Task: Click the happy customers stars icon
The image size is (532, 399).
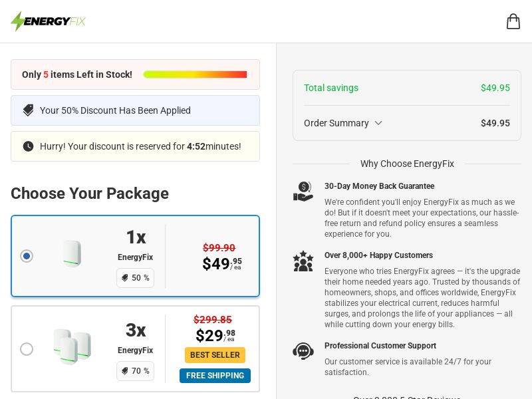Action: click(x=303, y=261)
